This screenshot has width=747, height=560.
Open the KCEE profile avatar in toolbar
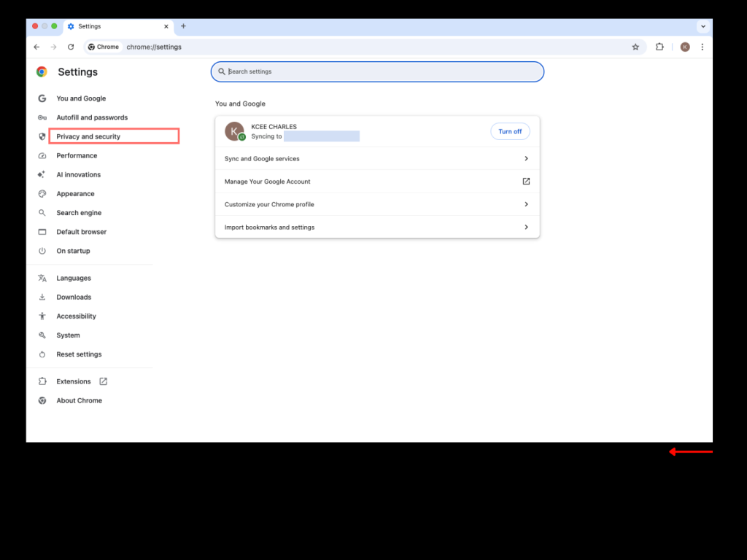684,47
